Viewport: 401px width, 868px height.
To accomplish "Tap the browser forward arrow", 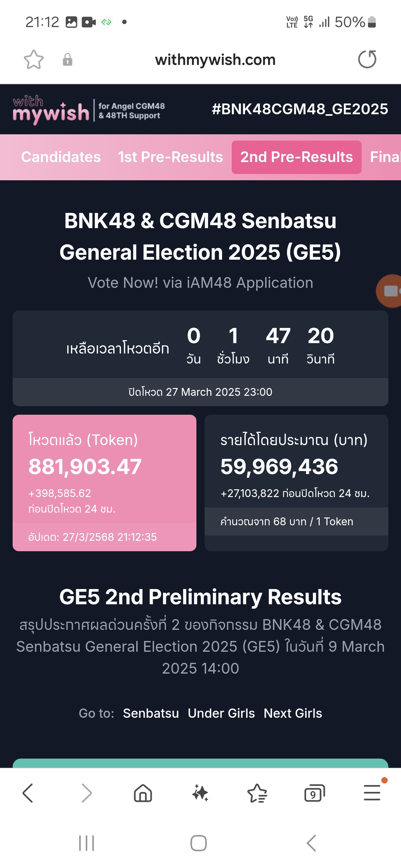I will point(86,793).
